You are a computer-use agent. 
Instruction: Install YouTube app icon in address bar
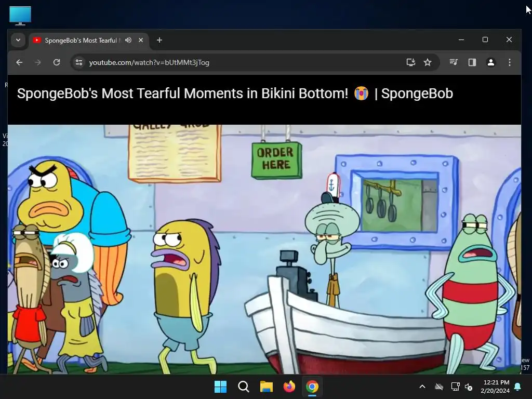coord(411,62)
